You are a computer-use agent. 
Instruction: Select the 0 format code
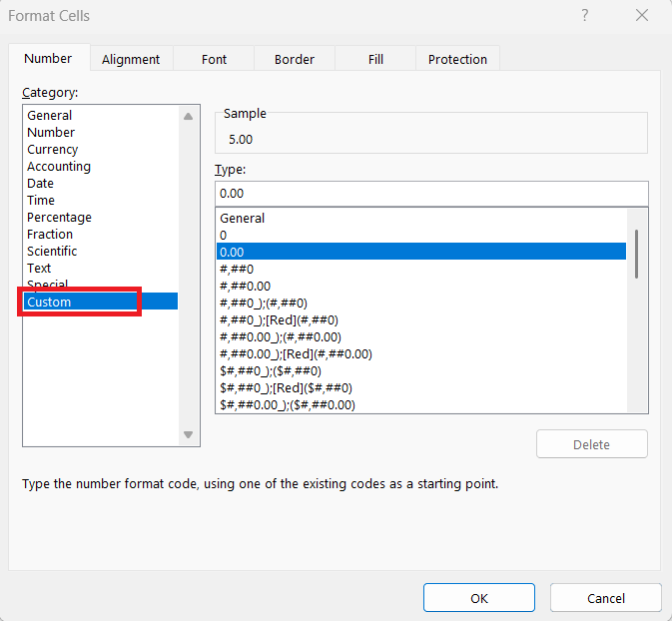pos(421,236)
